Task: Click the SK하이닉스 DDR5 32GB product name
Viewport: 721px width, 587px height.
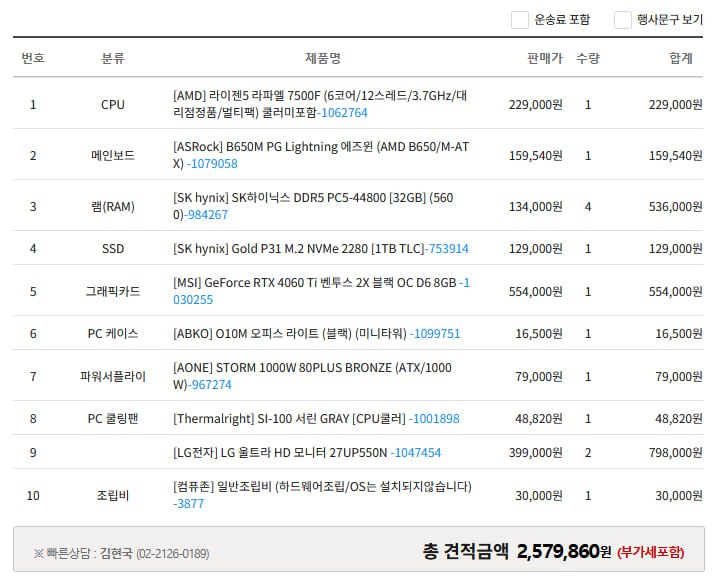Action: click(313, 206)
